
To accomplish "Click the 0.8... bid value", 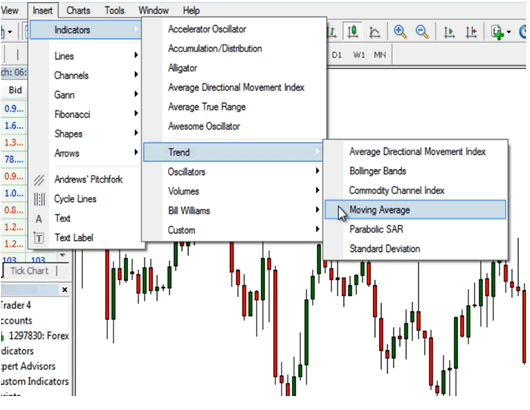I will 14,210.
